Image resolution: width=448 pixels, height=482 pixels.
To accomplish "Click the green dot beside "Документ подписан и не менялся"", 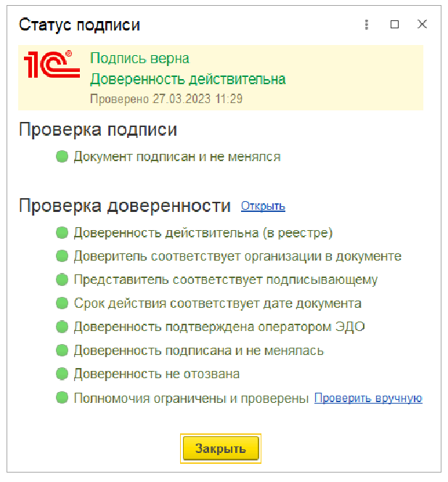I will click(62, 157).
